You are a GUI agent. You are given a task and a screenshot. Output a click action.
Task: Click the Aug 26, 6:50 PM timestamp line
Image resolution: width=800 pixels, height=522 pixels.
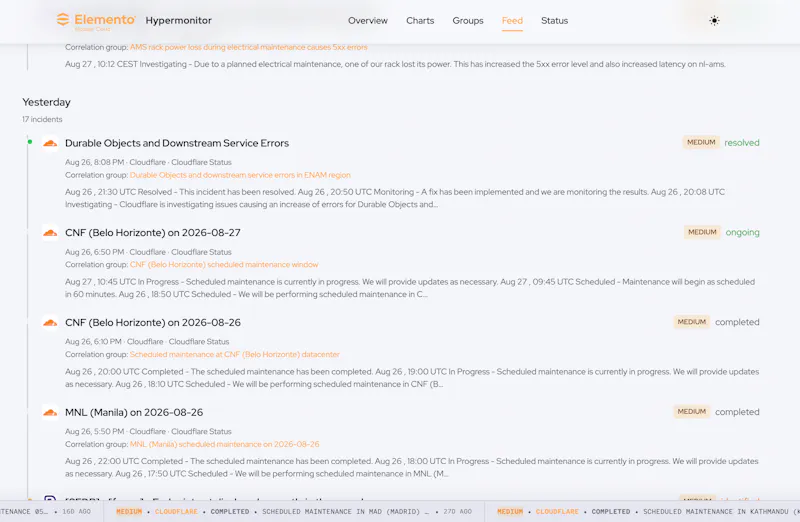(x=148, y=252)
